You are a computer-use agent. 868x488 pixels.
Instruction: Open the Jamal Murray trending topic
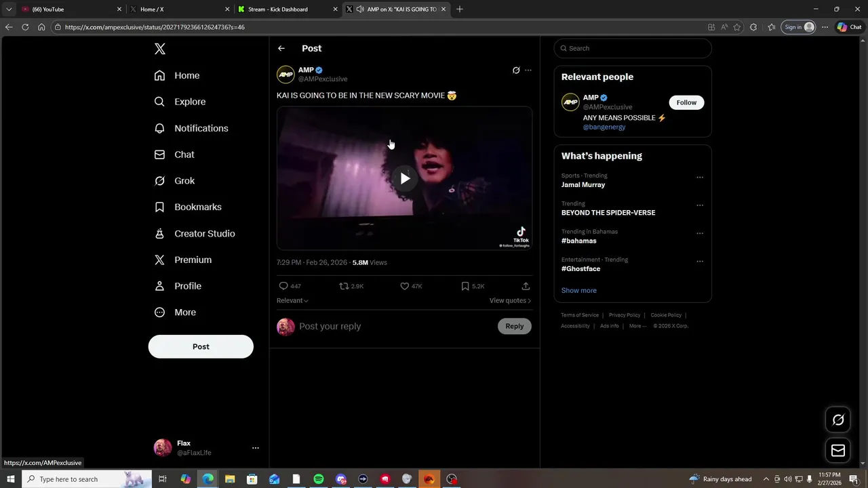[583, 184]
